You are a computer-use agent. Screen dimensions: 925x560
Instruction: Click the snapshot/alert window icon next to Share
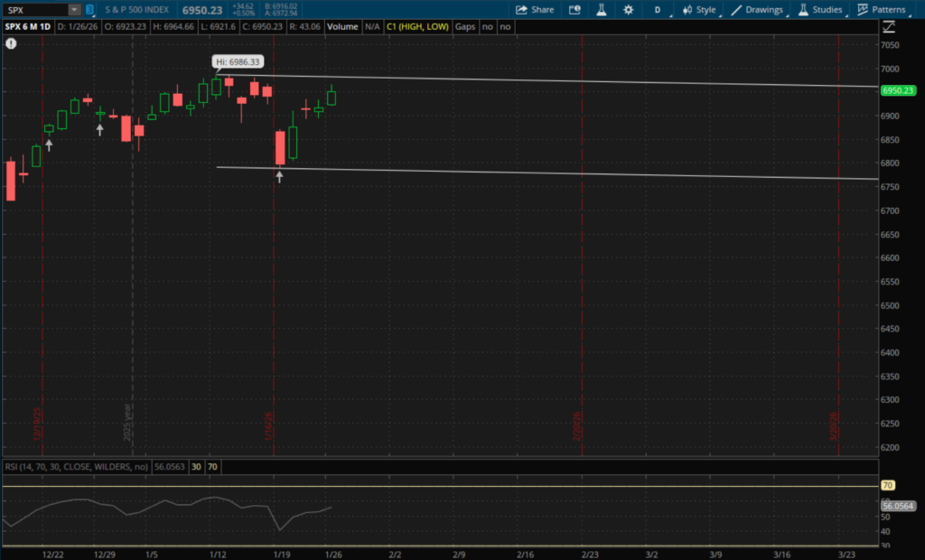575,10
